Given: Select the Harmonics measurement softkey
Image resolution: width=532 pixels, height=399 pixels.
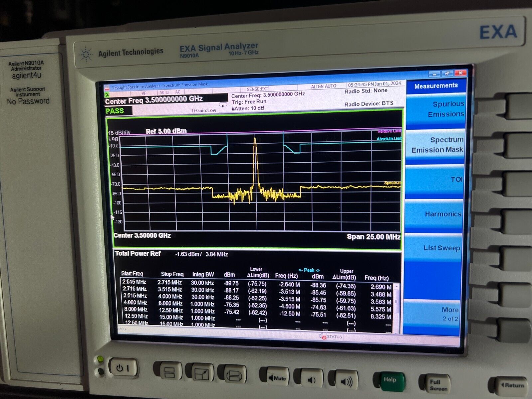Looking at the screenshot, I should [444, 214].
